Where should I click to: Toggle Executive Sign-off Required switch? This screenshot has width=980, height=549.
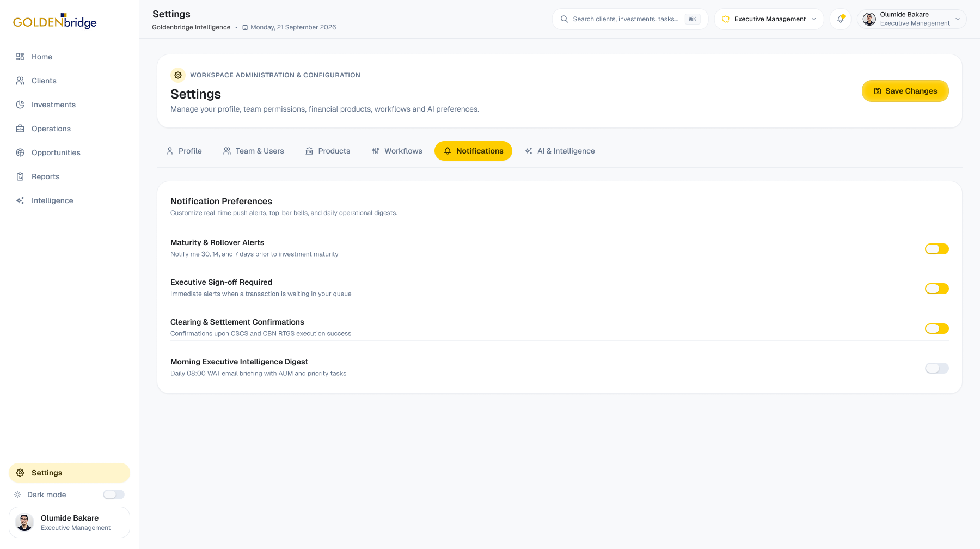tap(937, 289)
